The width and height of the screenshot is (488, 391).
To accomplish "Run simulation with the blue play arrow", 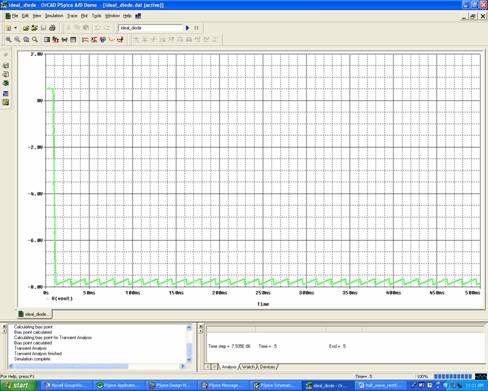I will (x=187, y=28).
